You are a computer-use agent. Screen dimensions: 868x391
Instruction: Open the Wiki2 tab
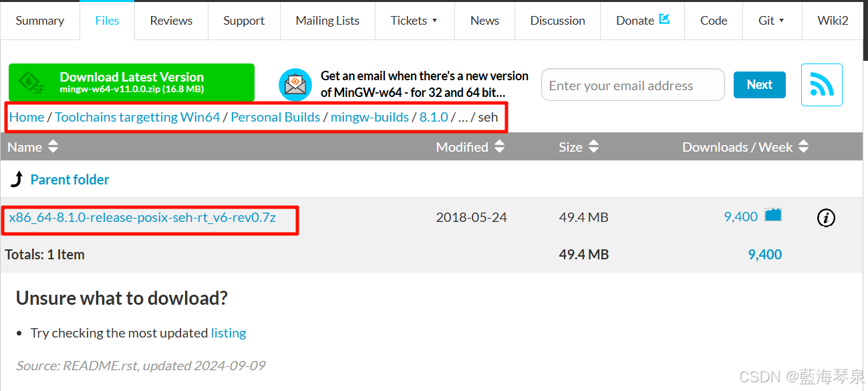click(833, 21)
